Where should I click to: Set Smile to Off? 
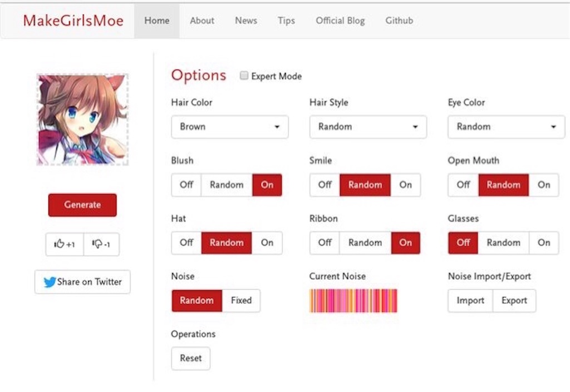(325, 185)
